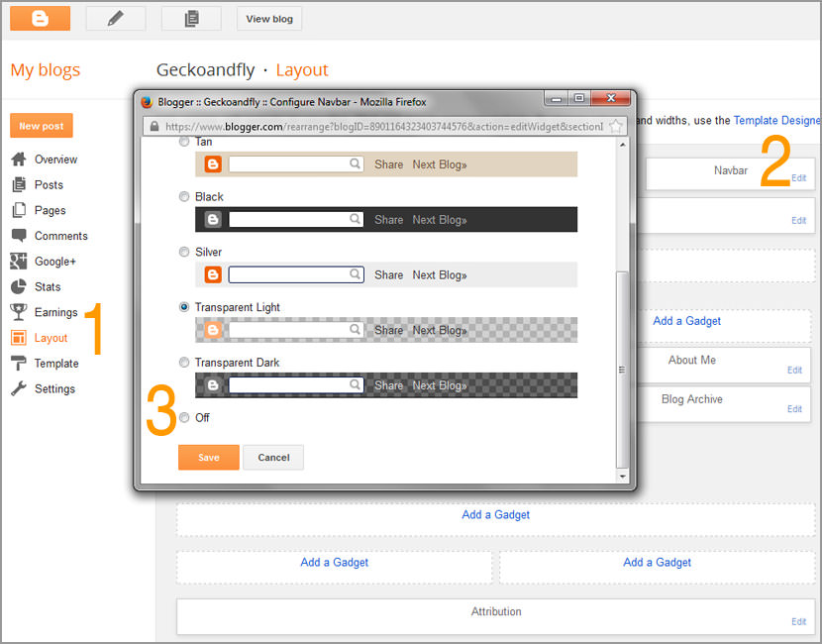Image resolution: width=822 pixels, height=644 pixels.
Task: Click the dialog scrollbar up arrow
Action: [x=622, y=145]
